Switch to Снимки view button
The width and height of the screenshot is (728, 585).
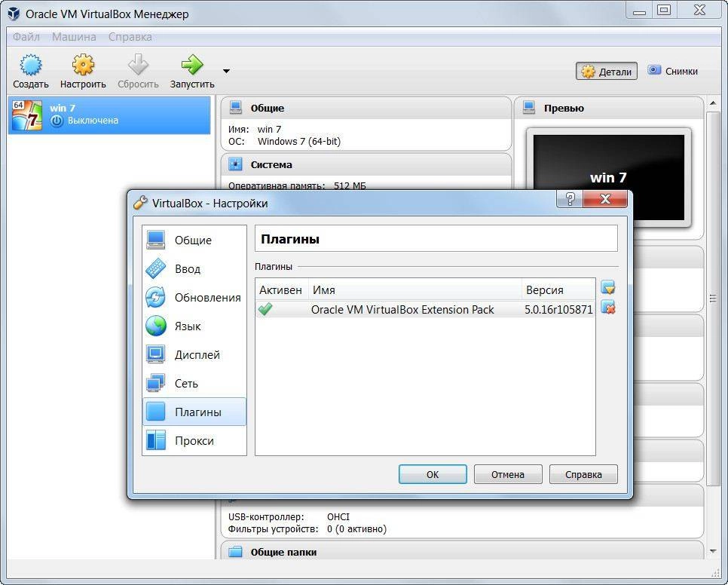tap(673, 71)
